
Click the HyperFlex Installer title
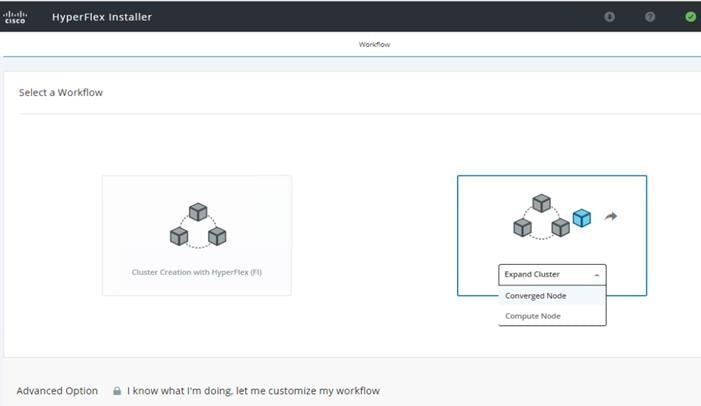tap(102, 17)
